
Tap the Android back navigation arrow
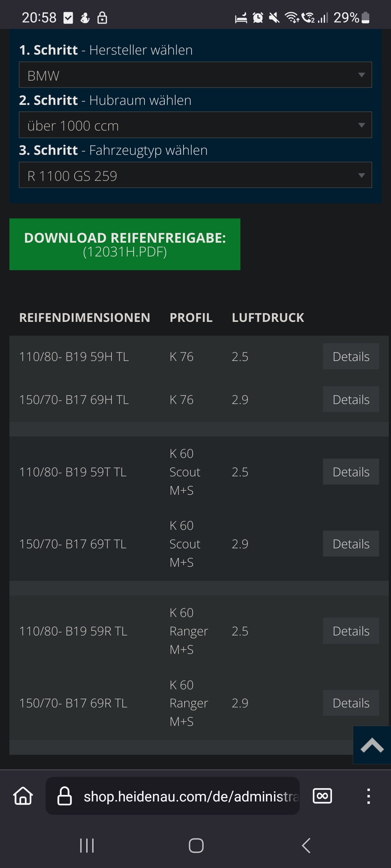[306, 846]
